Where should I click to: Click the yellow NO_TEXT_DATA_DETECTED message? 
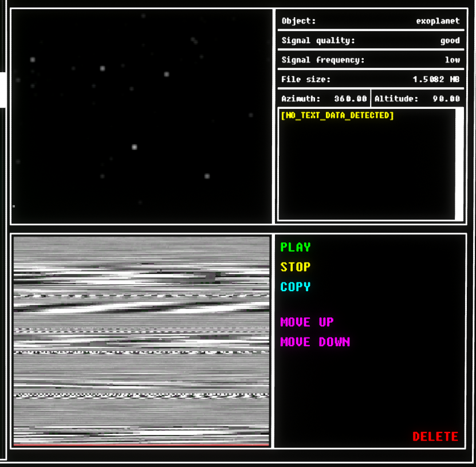click(337, 116)
